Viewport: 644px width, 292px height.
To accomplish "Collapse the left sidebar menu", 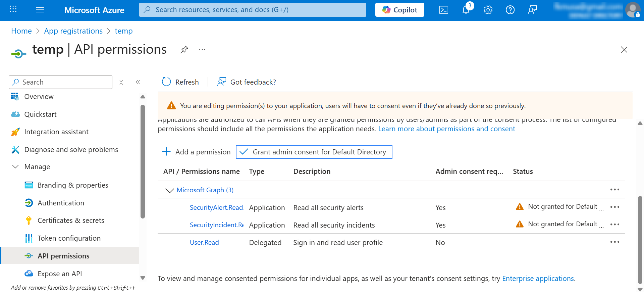I will coord(138,82).
